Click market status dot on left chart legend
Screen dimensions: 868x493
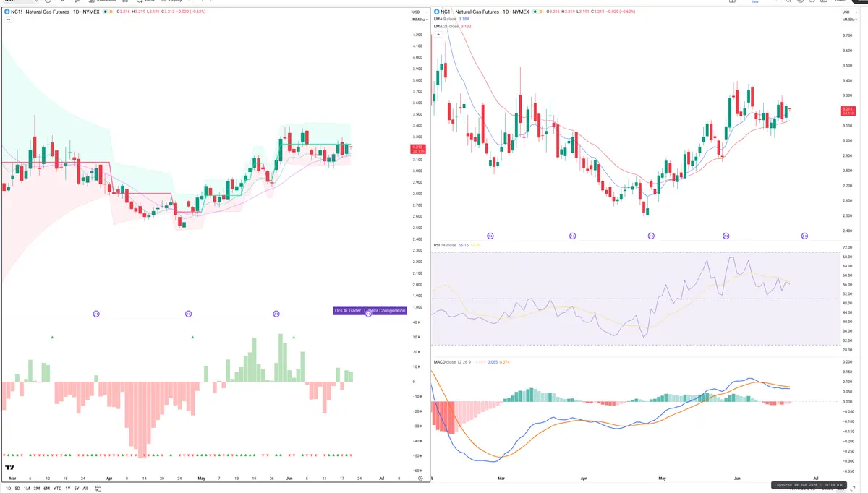coord(106,12)
